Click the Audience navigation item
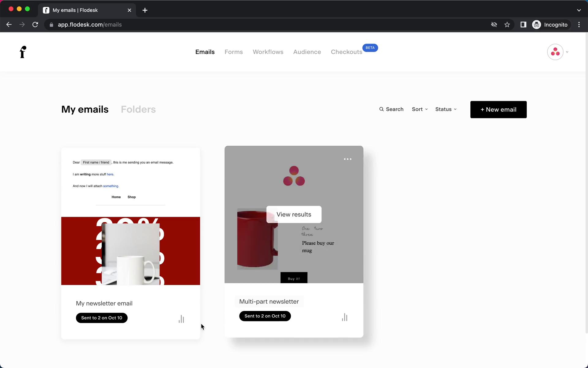The width and height of the screenshot is (588, 368). tap(307, 52)
